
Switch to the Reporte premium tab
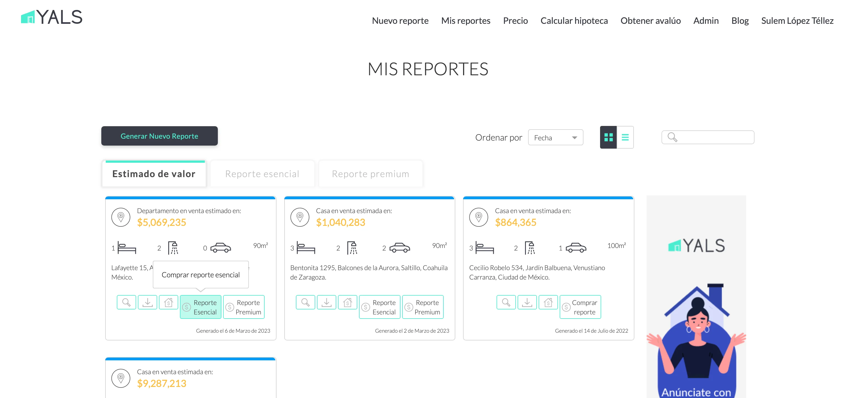370,174
